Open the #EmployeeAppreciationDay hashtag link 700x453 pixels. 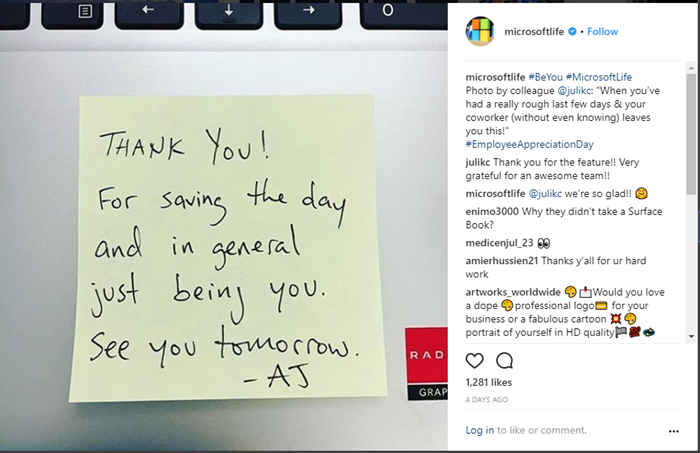click(x=529, y=145)
